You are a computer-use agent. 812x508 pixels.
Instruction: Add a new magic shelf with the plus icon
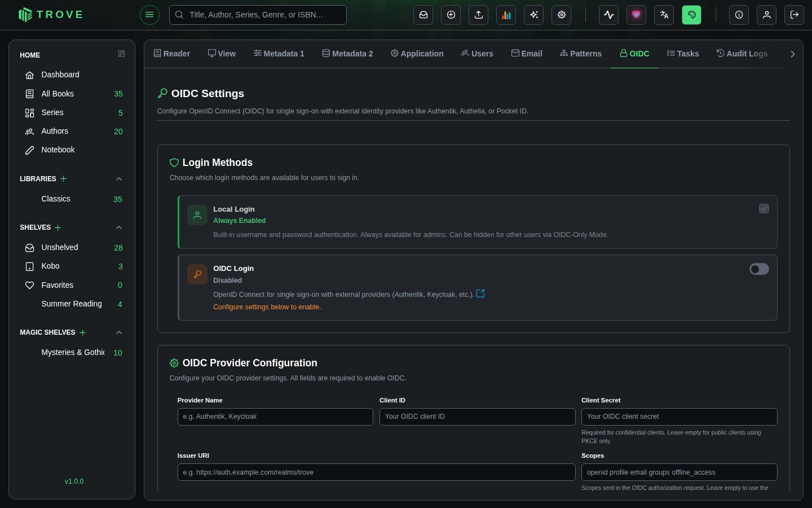83,332
